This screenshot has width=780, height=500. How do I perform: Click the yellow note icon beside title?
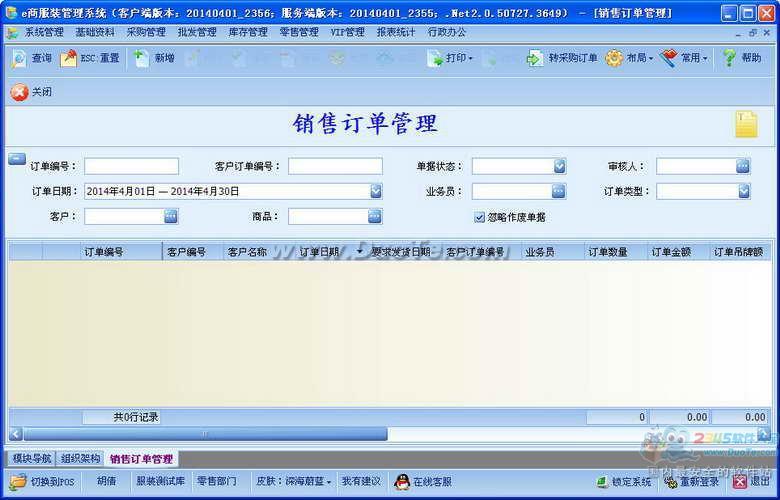(746, 125)
